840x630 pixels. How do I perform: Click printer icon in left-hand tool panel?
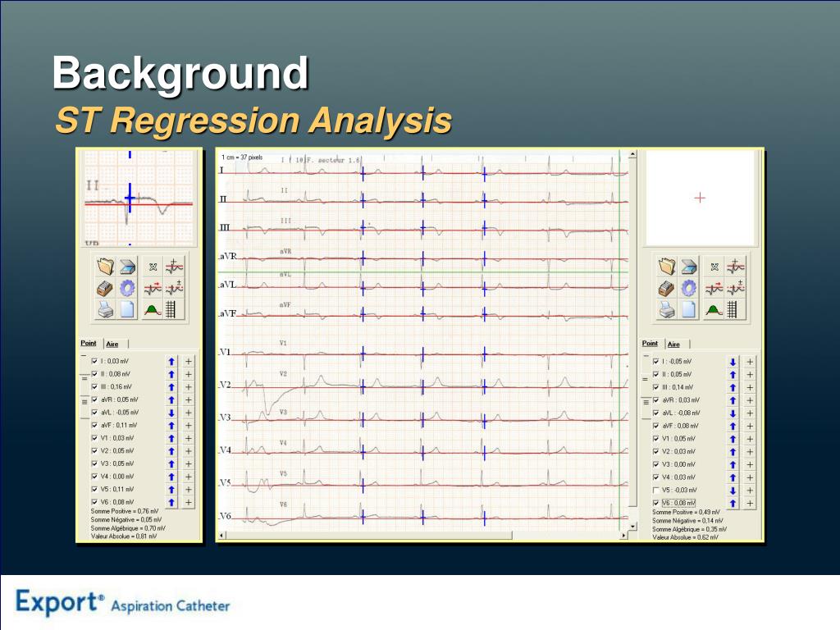point(106,309)
